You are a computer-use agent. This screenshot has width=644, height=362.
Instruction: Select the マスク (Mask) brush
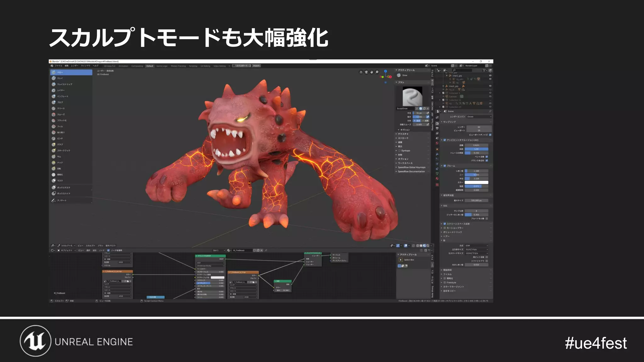tap(71, 180)
